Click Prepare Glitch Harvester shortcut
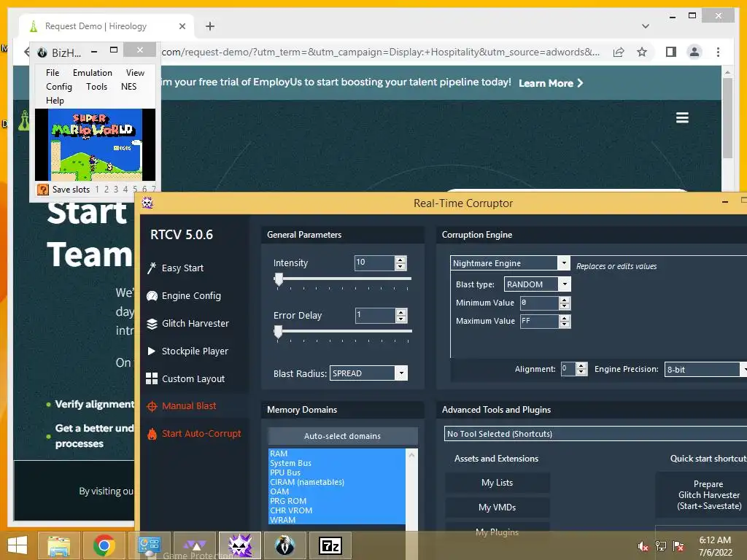Screen dimensions: 747x560 pos(708,495)
